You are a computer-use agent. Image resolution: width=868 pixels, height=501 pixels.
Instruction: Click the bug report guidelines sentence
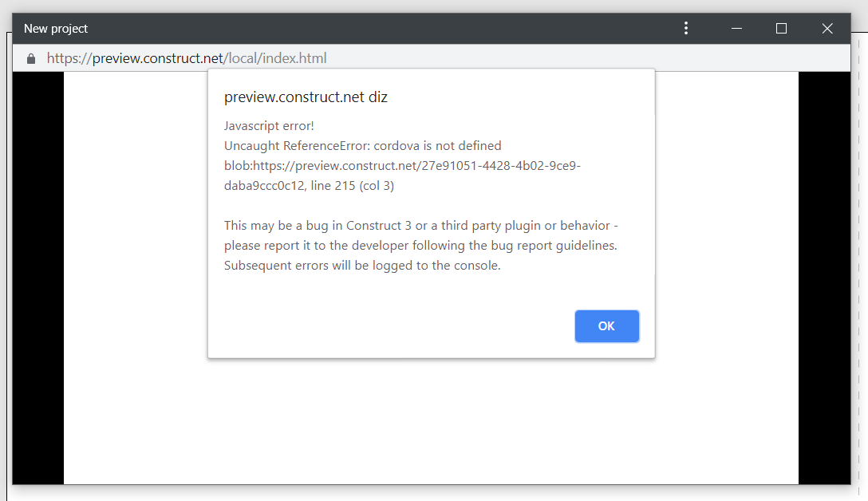tap(420, 245)
